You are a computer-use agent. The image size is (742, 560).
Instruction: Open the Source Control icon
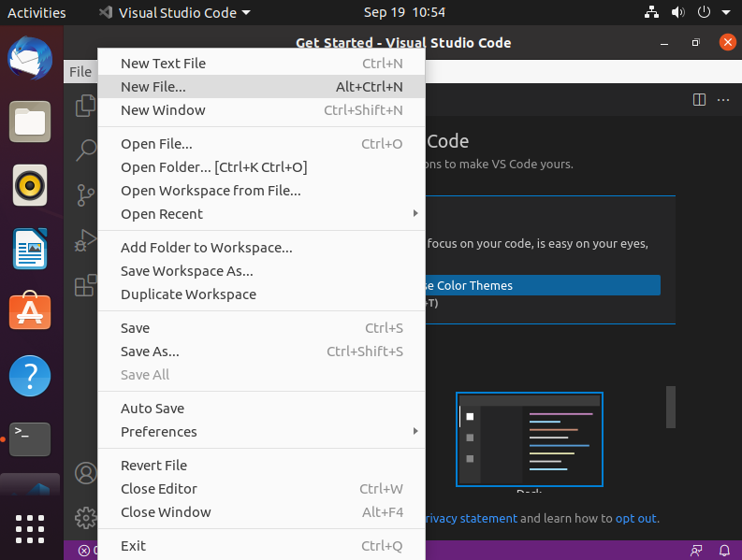click(x=86, y=194)
